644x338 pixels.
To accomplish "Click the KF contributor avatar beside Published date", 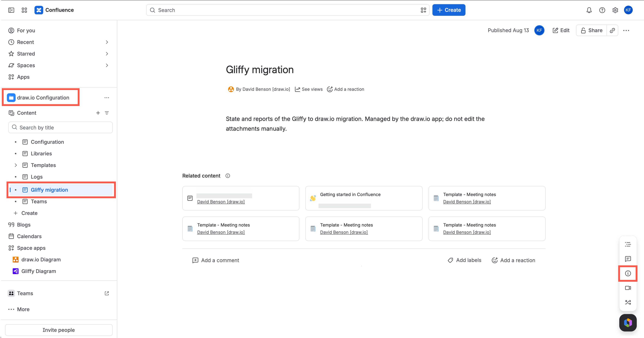I will pyautogui.click(x=539, y=30).
